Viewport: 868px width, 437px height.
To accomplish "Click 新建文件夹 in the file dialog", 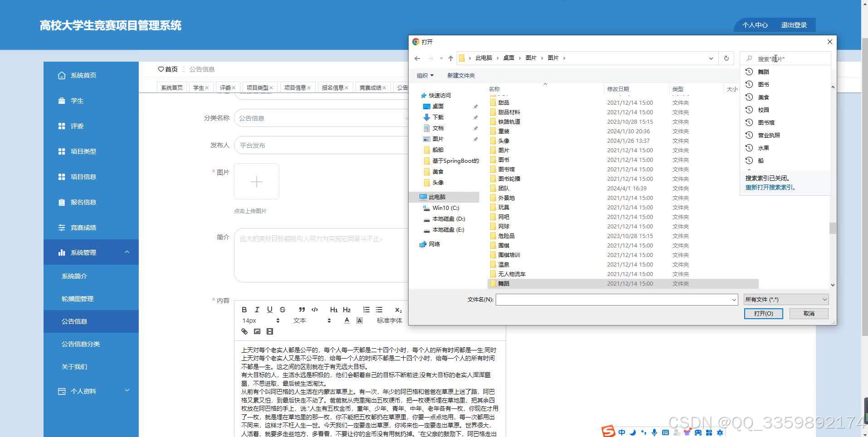I will tap(461, 75).
